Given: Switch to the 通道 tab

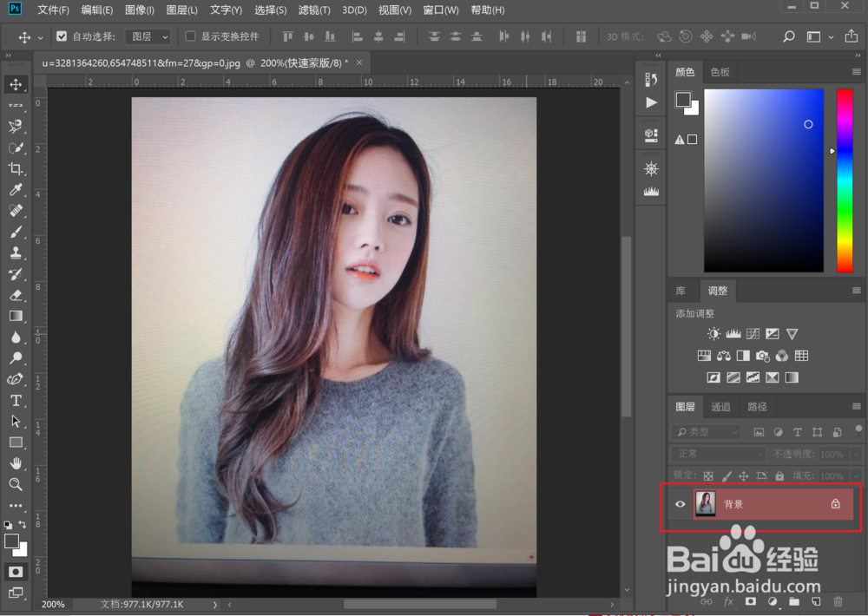Looking at the screenshot, I should pos(720,407).
